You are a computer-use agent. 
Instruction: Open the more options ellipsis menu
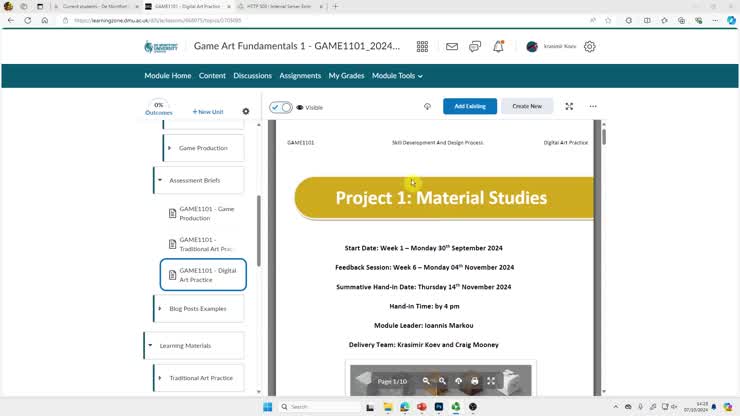click(x=593, y=106)
